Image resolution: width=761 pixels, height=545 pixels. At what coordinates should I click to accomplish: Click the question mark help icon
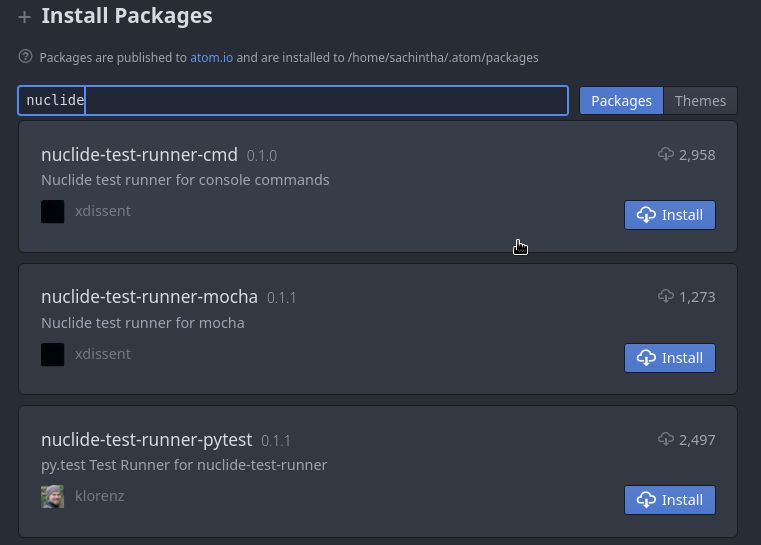[x=25, y=57]
